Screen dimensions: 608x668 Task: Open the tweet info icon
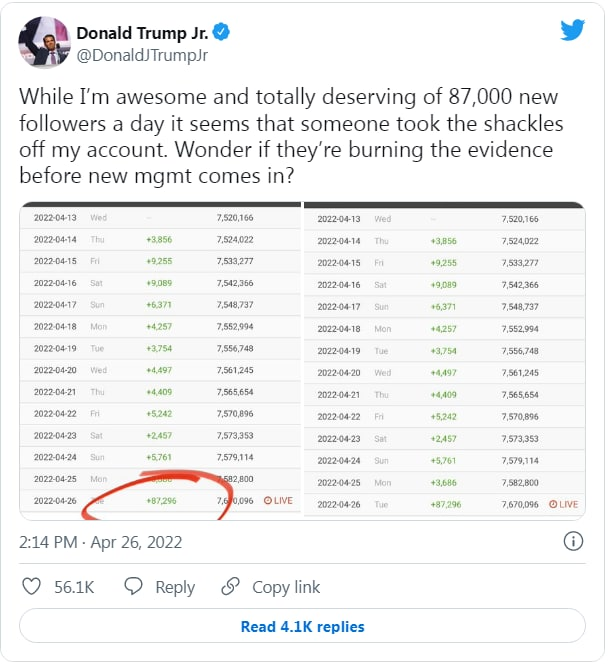pyautogui.click(x=573, y=542)
